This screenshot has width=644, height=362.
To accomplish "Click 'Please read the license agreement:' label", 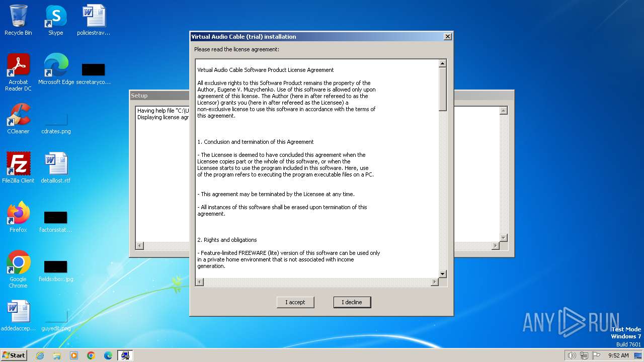I will pyautogui.click(x=236, y=49).
